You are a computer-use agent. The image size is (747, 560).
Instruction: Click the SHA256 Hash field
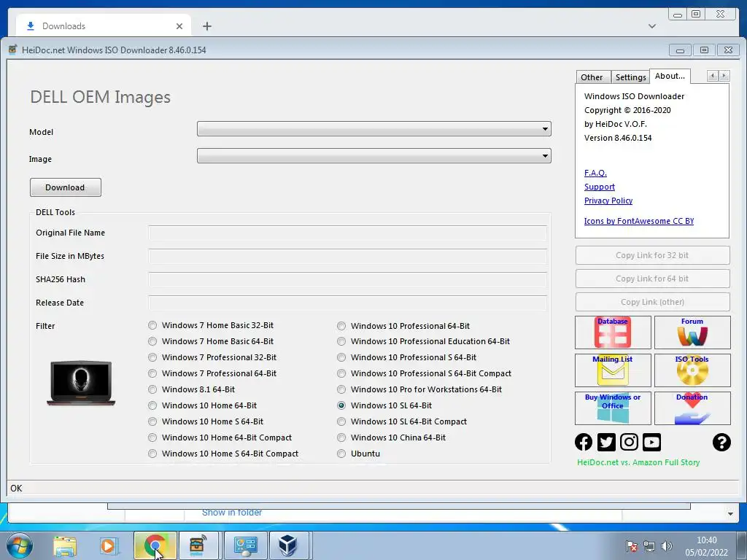[x=347, y=279]
